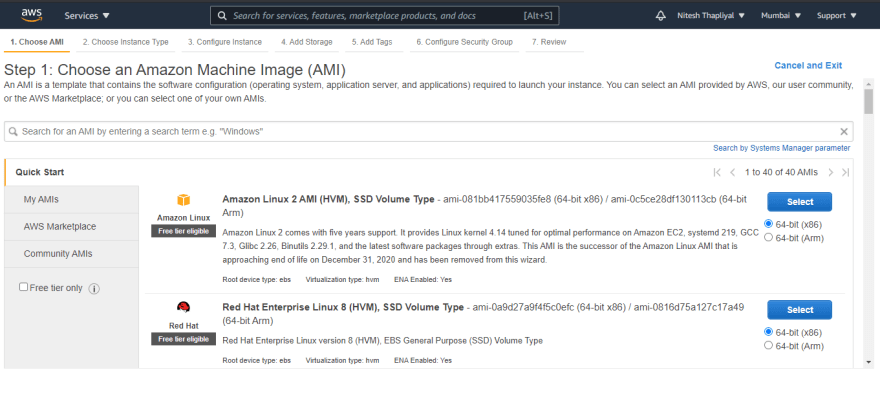
Task: Click Search by Systems Manager parameter link
Action: point(781,148)
